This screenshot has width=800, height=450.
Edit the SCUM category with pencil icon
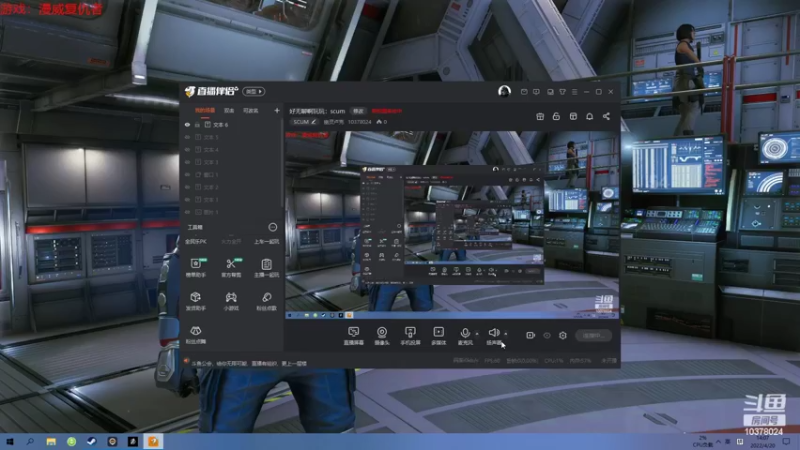coord(314,122)
